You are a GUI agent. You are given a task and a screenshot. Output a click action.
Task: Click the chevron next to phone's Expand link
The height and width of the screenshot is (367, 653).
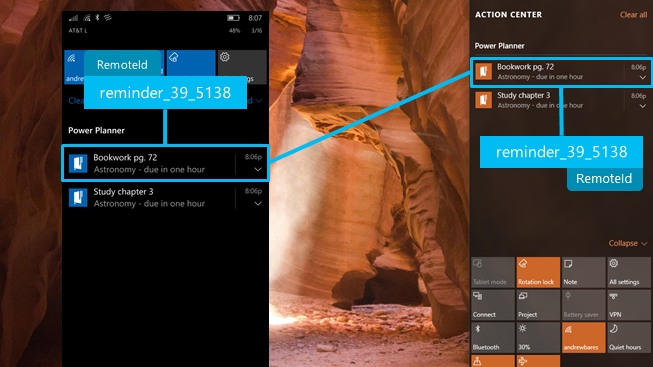pyautogui.click(x=259, y=101)
